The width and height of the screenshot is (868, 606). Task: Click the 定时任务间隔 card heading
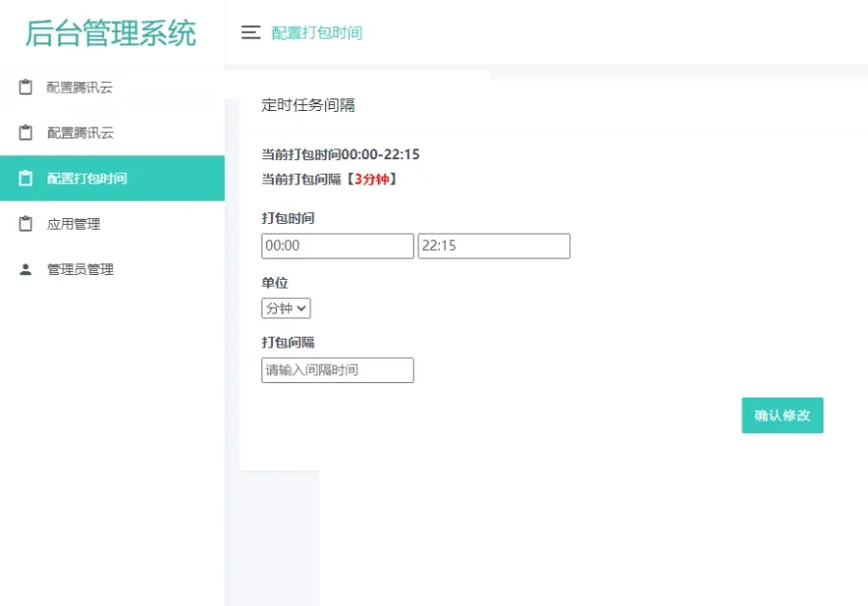[x=308, y=105]
